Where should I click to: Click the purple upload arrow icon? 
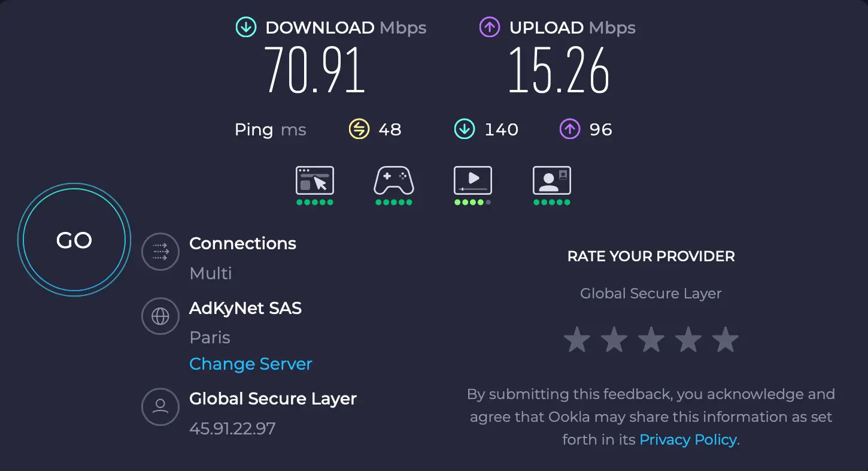tap(489, 26)
